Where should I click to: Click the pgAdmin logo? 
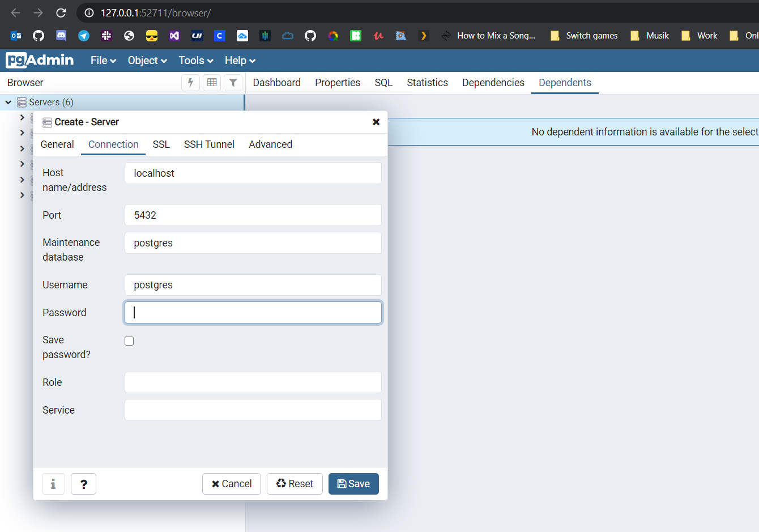coord(40,60)
